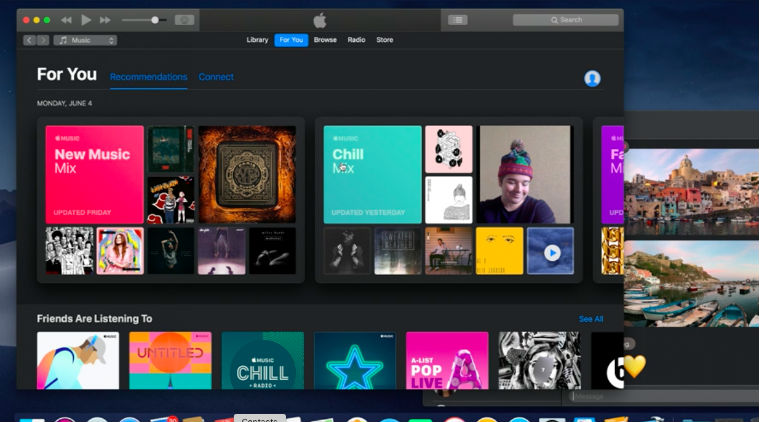Skip to the next track
This screenshot has width=759, height=422.
click(x=105, y=20)
